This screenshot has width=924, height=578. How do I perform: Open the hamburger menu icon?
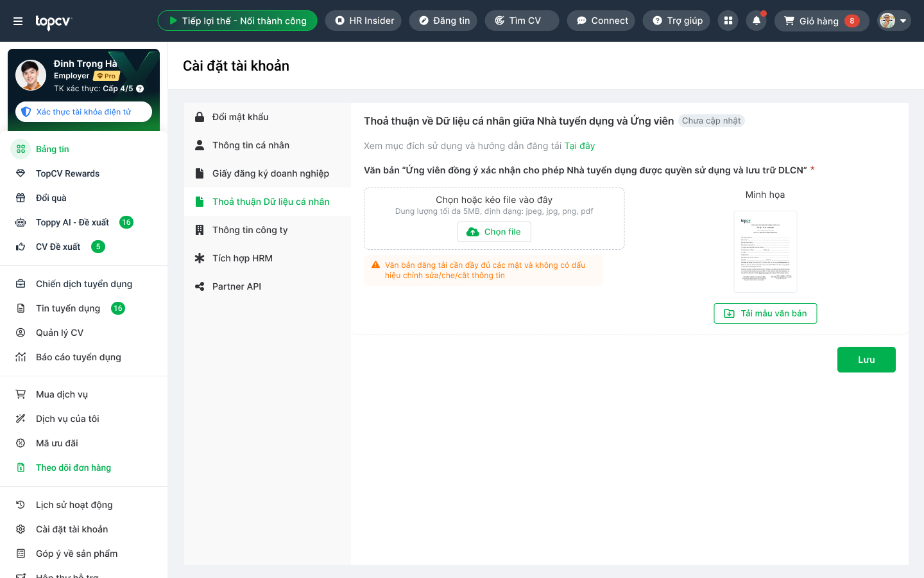[x=18, y=21]
